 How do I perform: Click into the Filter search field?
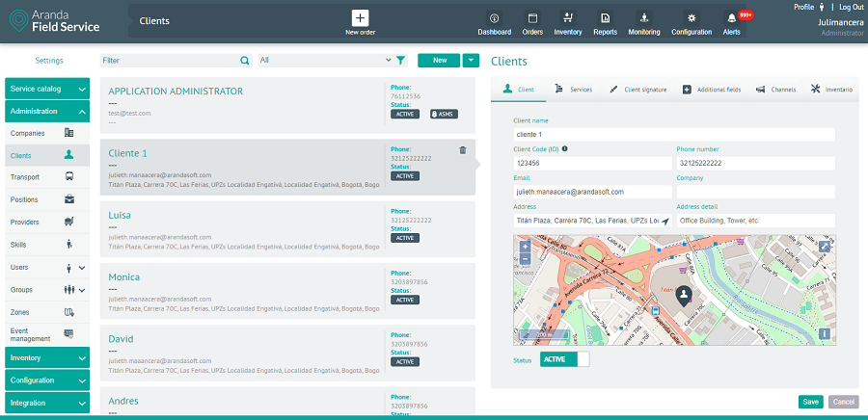tap(170, 61)
